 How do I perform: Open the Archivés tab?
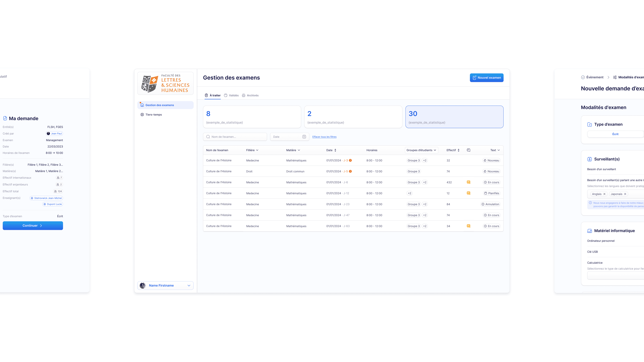click(x=250, y=95)
